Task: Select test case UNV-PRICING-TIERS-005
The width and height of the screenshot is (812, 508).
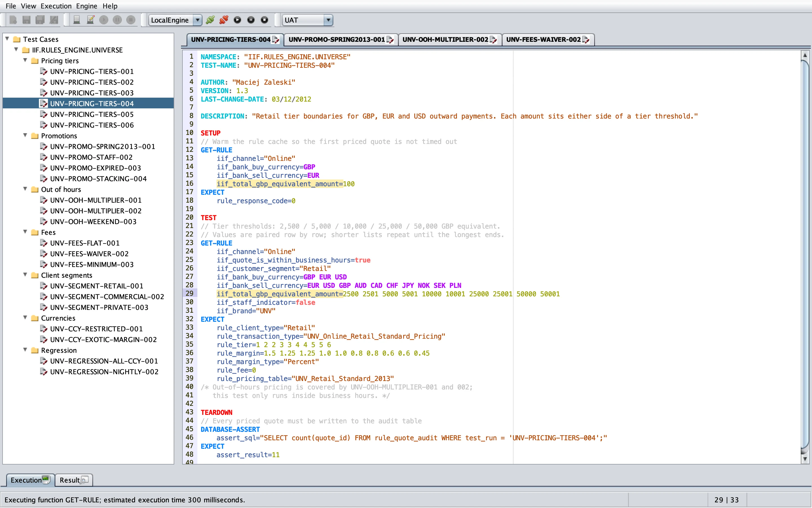Action: point(92,114)
